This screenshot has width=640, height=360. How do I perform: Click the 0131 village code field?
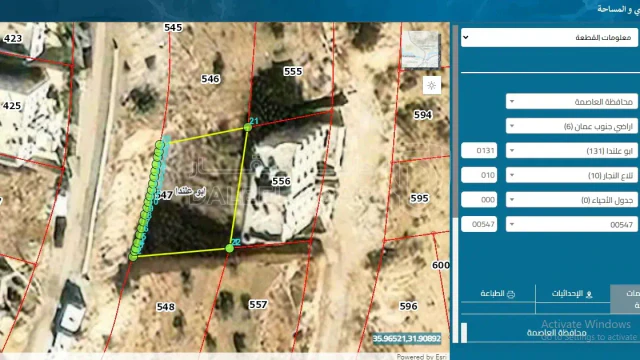coord(479,150)
